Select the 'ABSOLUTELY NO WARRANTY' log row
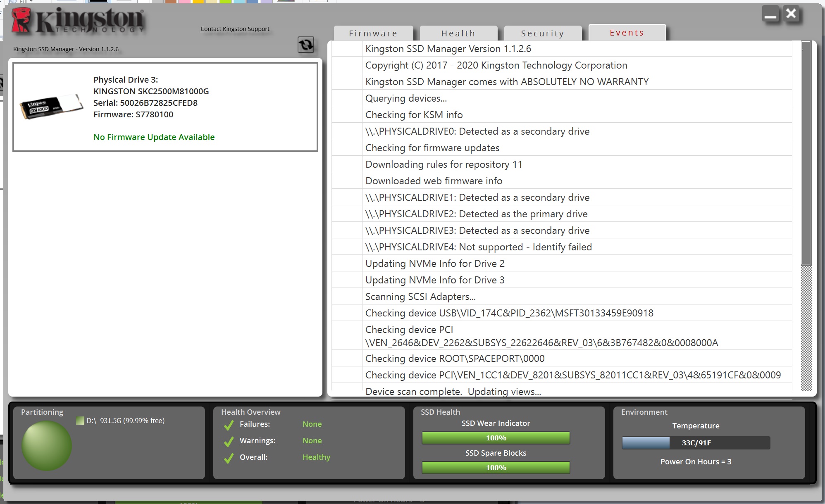 (562, 81)
